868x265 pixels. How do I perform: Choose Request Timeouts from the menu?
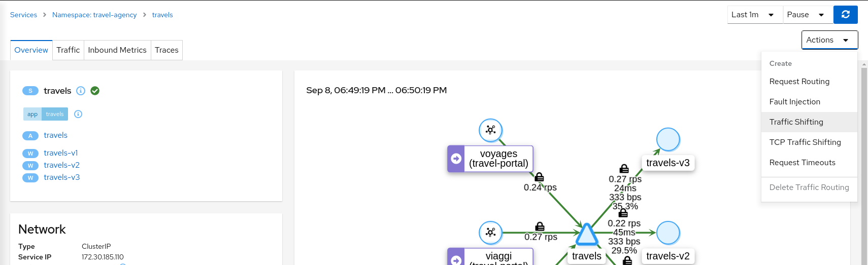pos(802,163)
